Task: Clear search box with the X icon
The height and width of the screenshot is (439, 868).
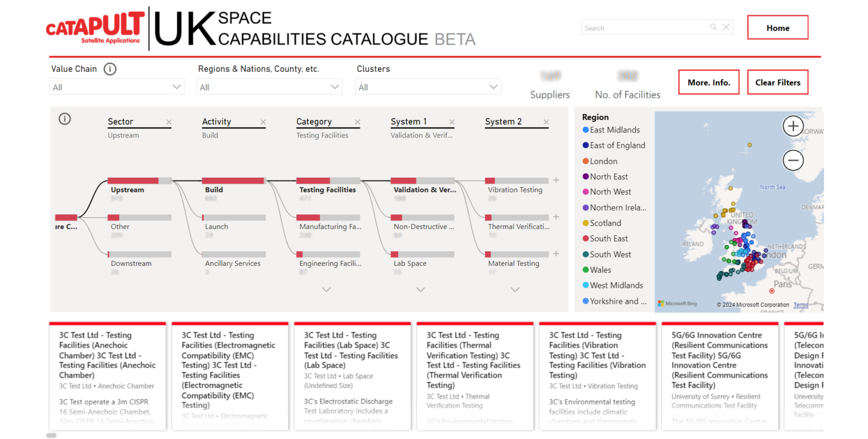Action: coord(726,27)
